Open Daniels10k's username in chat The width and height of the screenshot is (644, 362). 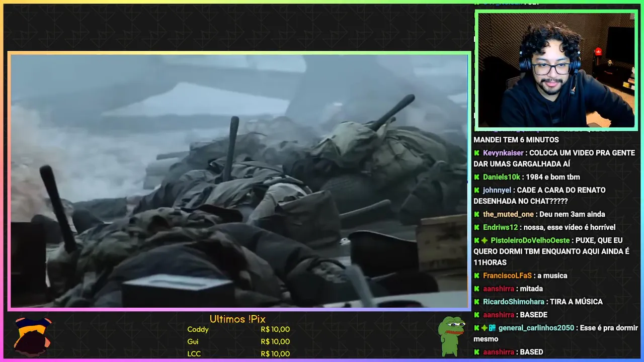click(502, 177)
